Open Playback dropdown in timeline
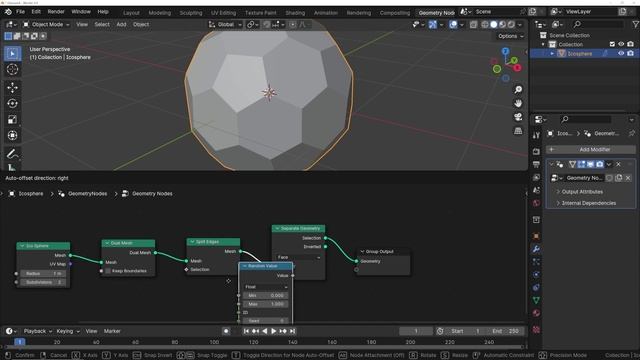The image size is (640, 360). coord(38,331)
